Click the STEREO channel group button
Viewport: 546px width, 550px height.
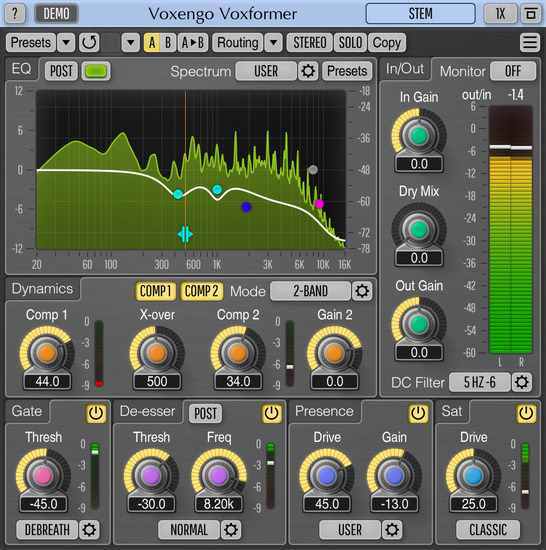[310, 43]
